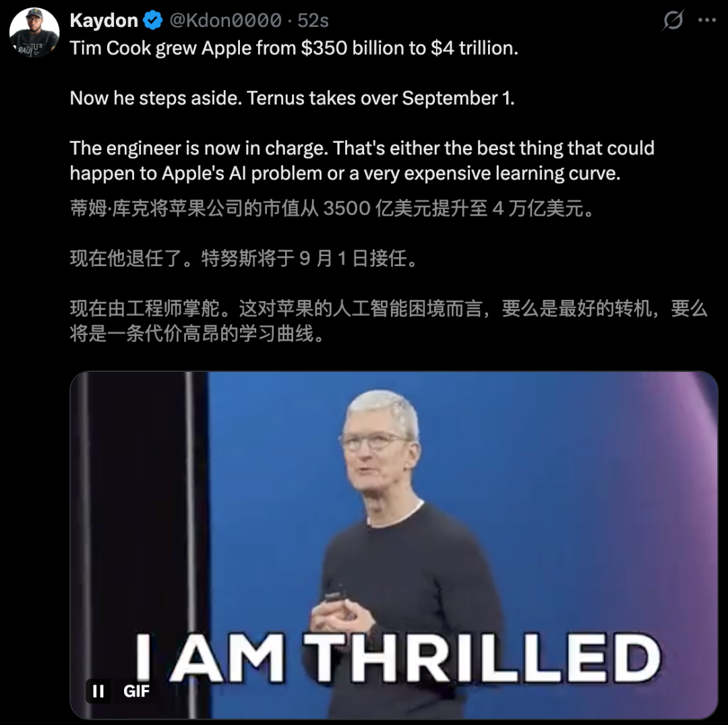Click the GIF label badge
728x725 pixels.
[x=136, y=691]
